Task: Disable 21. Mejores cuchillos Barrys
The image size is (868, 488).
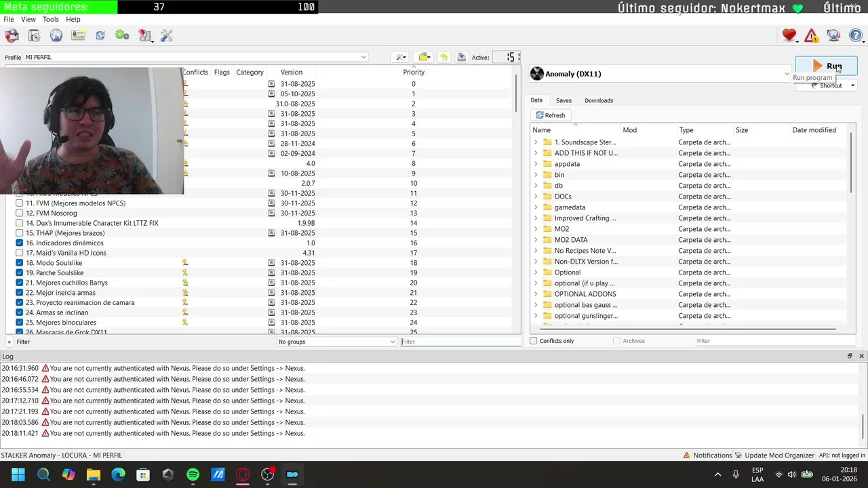Action: click(20, 283)
